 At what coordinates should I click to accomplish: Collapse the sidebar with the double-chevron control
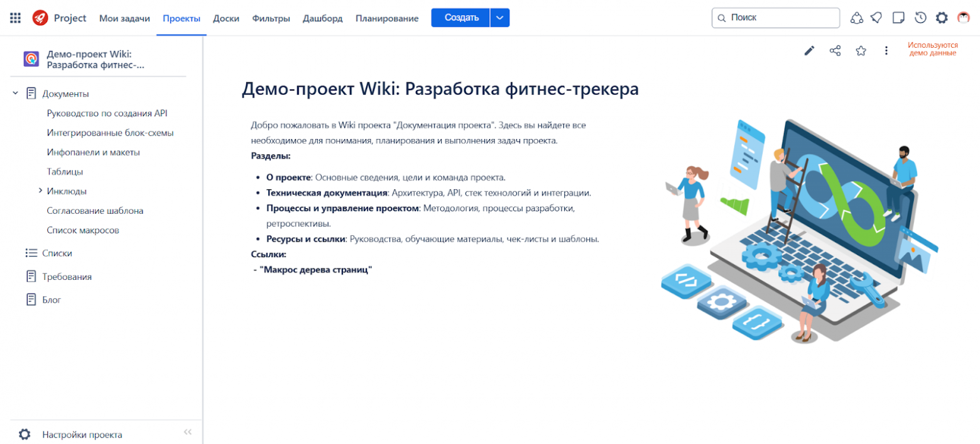click(x=187, y=432)
